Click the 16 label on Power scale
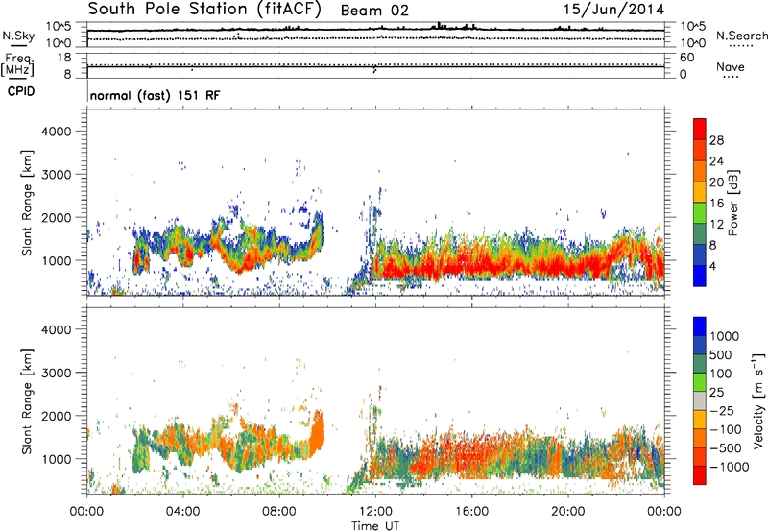The width and height of the screenshot is (768, 532). pos(716,204)
